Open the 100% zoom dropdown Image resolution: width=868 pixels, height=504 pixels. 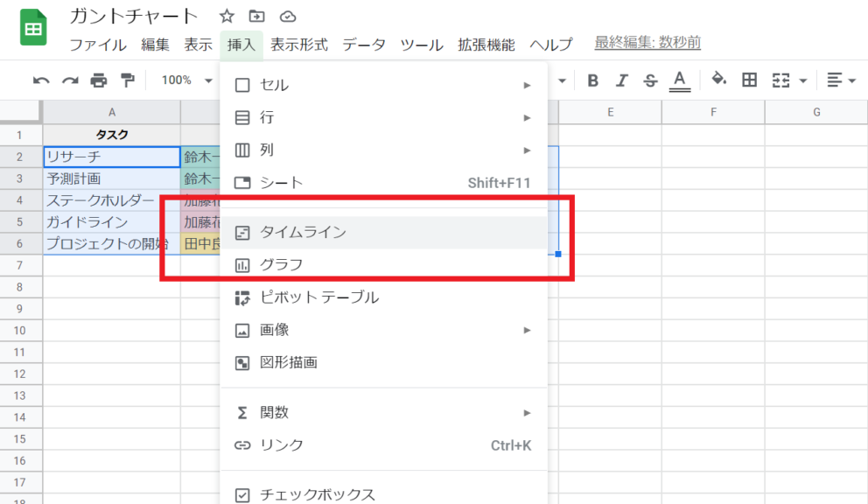tap(184, 80)
